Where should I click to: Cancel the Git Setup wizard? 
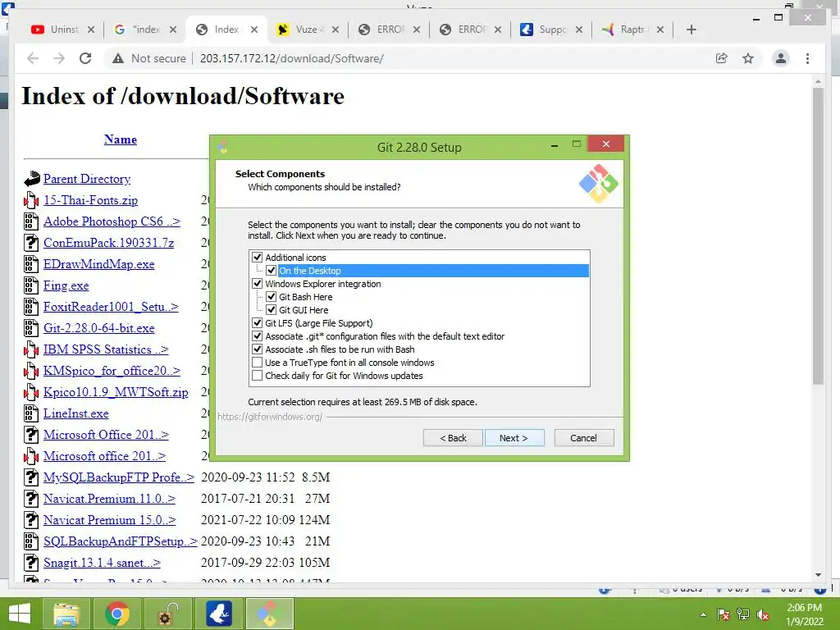click(584, 438)
